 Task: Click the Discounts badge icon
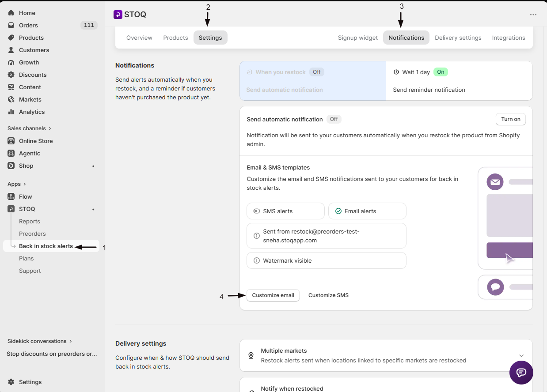click(11, 75)
